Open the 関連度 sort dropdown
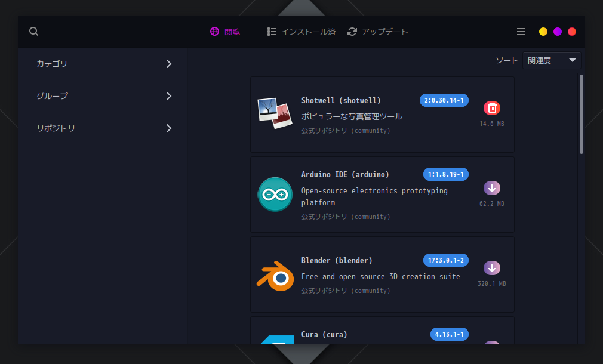The image size is (603, 364). (x=552, y=60)
